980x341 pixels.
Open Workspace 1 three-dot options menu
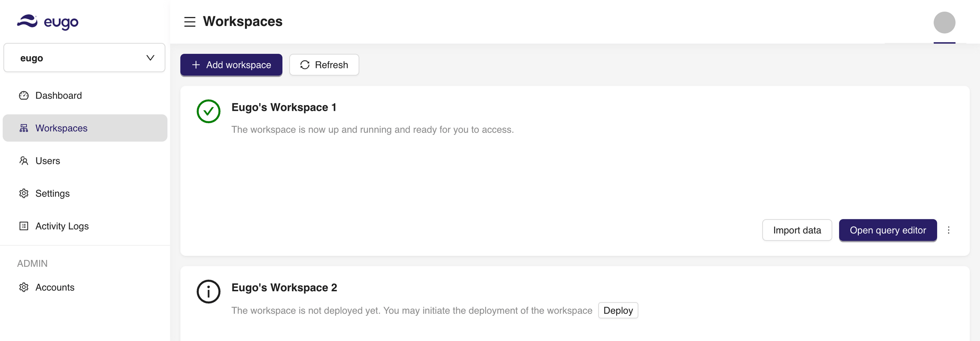(x=948, y=230)
